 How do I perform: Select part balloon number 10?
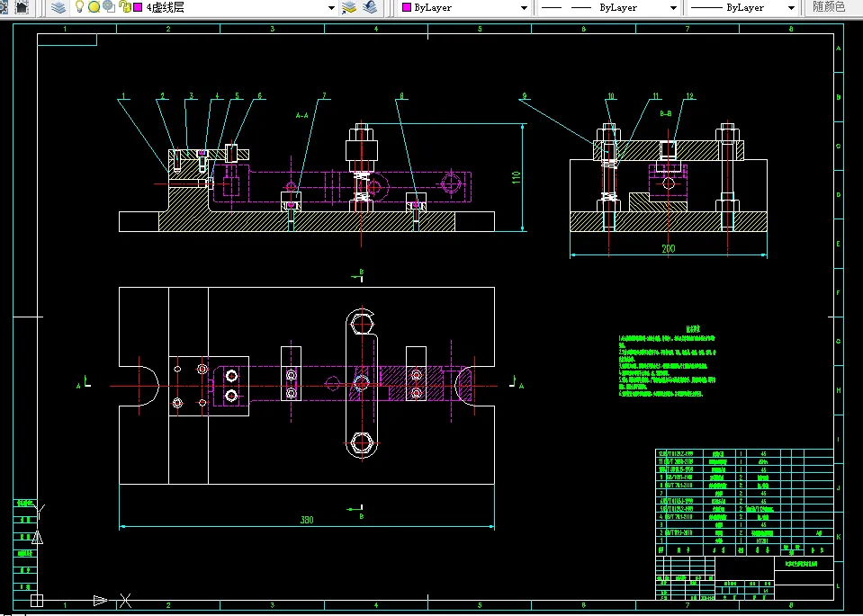610,96
